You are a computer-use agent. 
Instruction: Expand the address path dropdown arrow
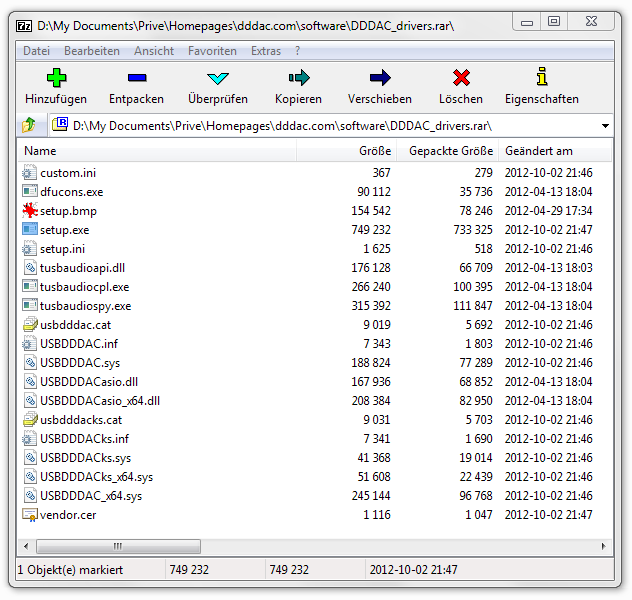click(606, 126)
